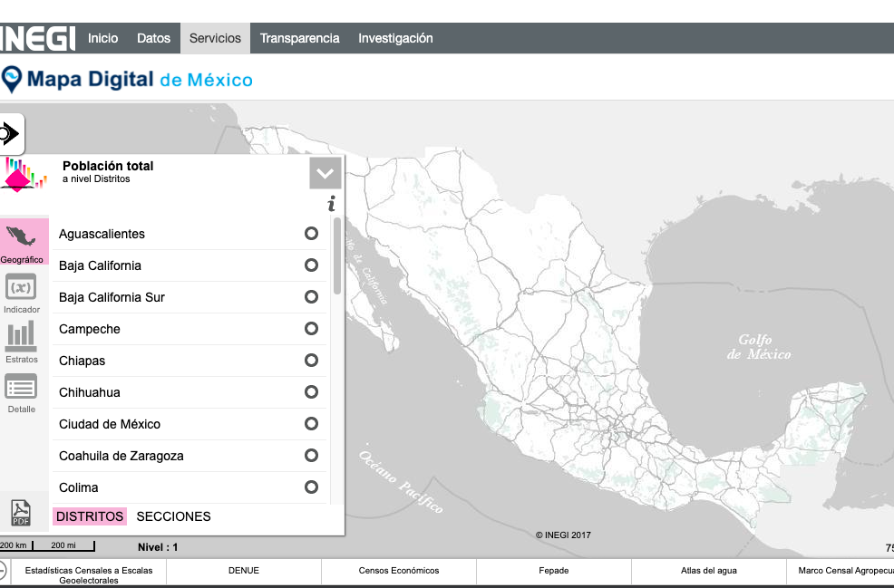Click the Aguascalientes list entry text
894x588 pixels.
[x=102, y=234]
